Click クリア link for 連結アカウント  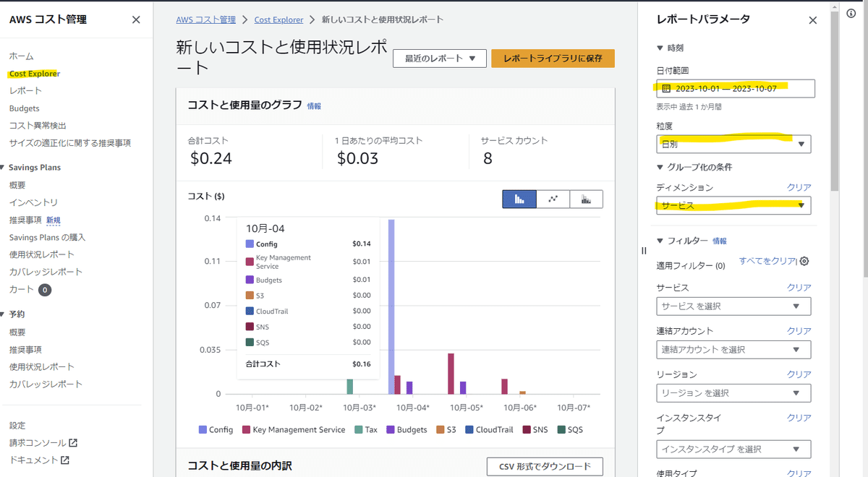pyautogui.click(x=799, y=331)
